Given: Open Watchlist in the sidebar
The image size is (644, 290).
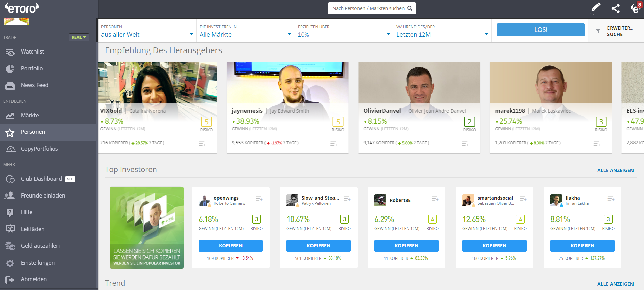Looking at the screenshot, I should [32, 51].
